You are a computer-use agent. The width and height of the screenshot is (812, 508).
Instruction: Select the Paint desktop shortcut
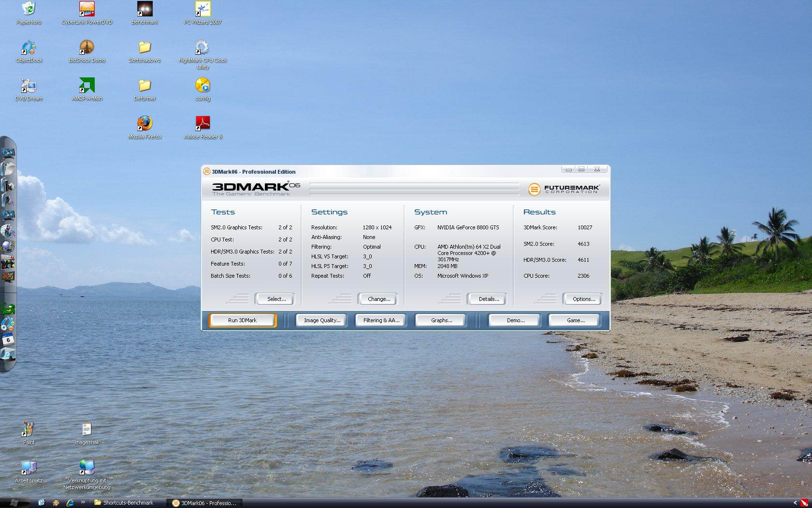point(29,433)
